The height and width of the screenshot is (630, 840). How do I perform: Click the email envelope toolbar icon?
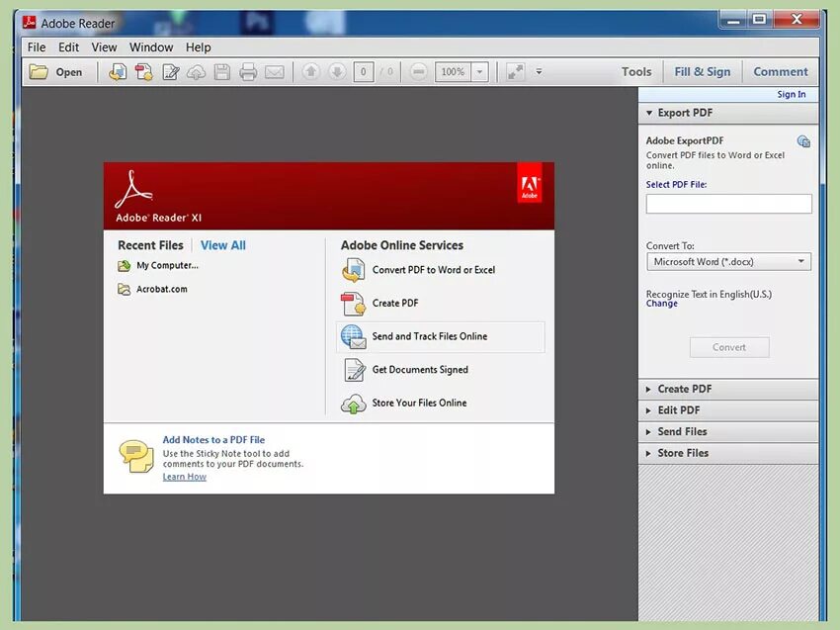point(275,72)
